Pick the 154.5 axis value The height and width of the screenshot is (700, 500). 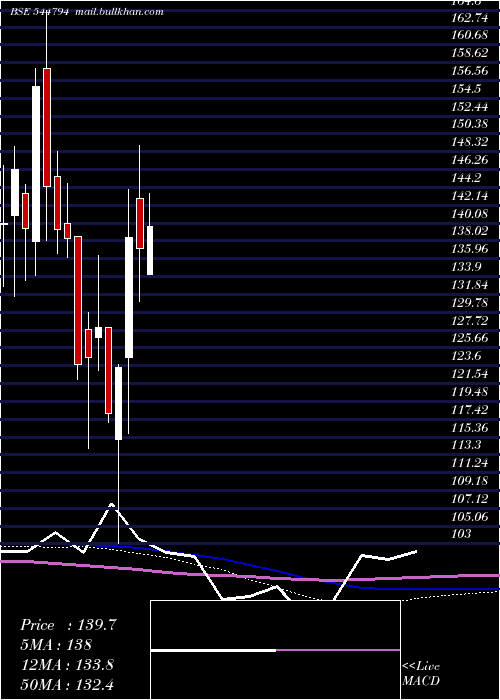(x=467, y=89)
